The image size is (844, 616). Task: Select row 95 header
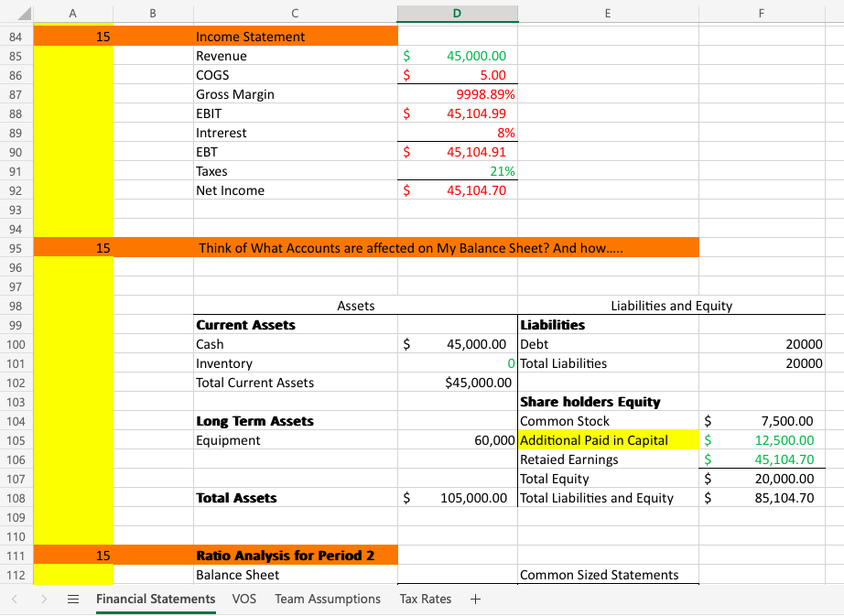[x=16, y=248]
